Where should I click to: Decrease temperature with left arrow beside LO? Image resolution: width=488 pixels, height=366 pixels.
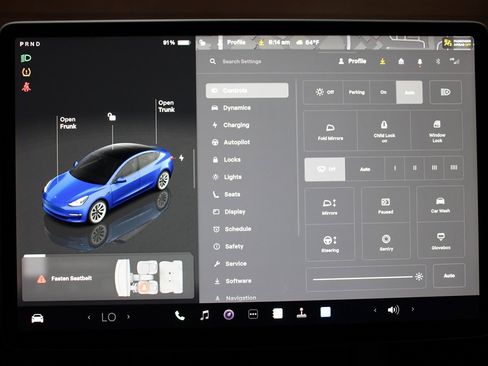click(x=89, y=317)
